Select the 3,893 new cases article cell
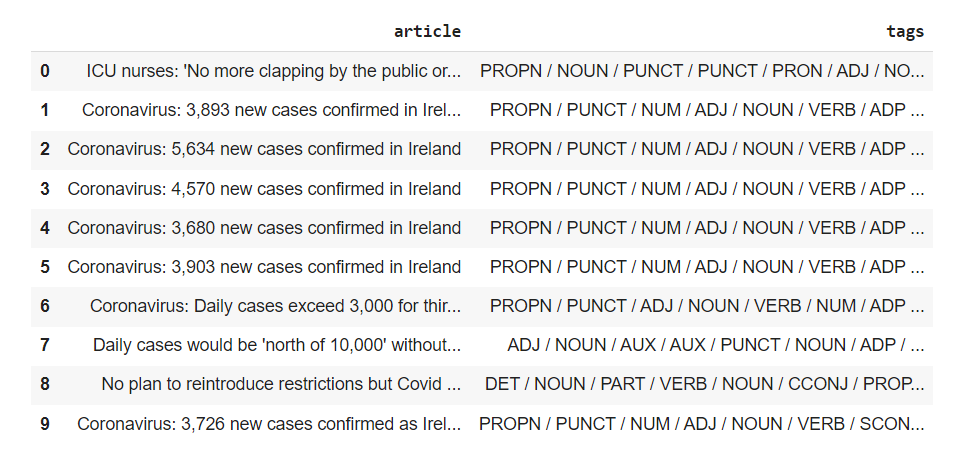968x463 pixels. pos(272,110)
